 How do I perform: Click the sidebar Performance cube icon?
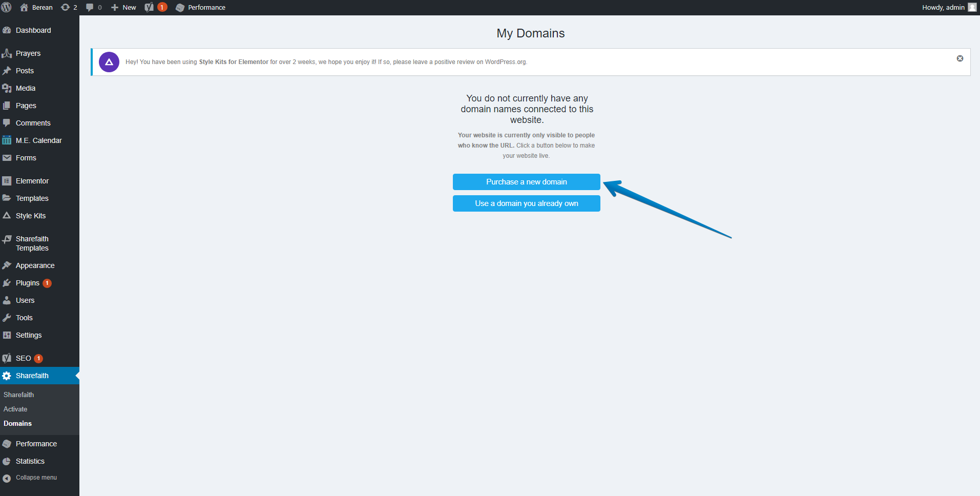click(7, 444)
